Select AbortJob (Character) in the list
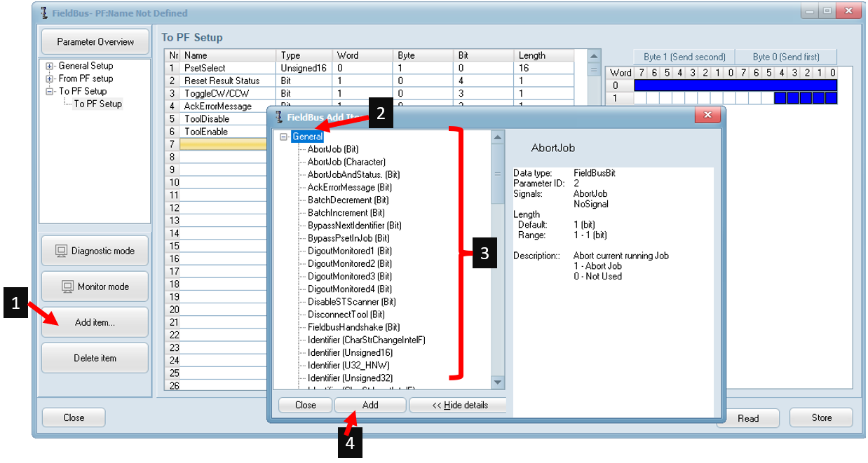Image resolution: width=868 pixels, height=463 pixels. pyautogui.click(x=346, y=162)
